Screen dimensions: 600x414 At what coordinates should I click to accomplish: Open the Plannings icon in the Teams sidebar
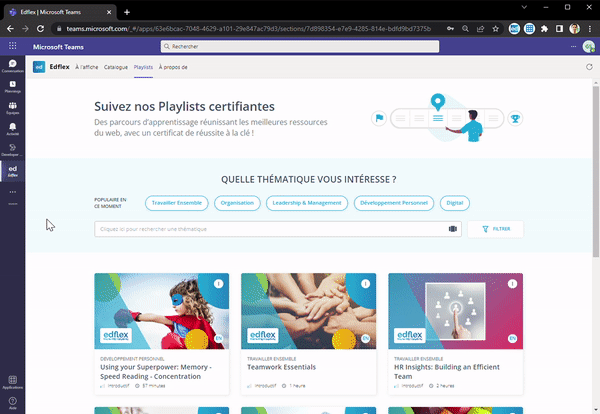pyautogui.click(x=13, y=86)
